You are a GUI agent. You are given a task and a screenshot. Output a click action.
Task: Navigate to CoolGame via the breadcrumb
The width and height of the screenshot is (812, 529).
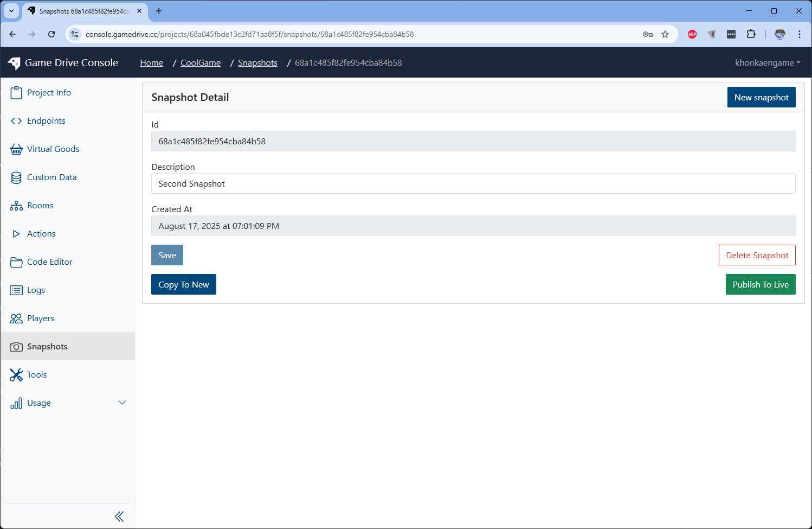[x=201, y=62]
